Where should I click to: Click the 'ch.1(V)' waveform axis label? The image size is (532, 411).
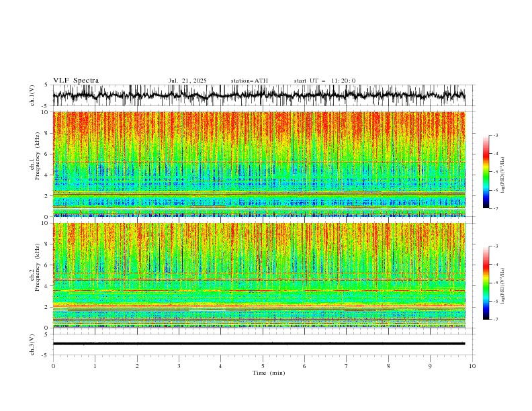click(x=32, y=95)
